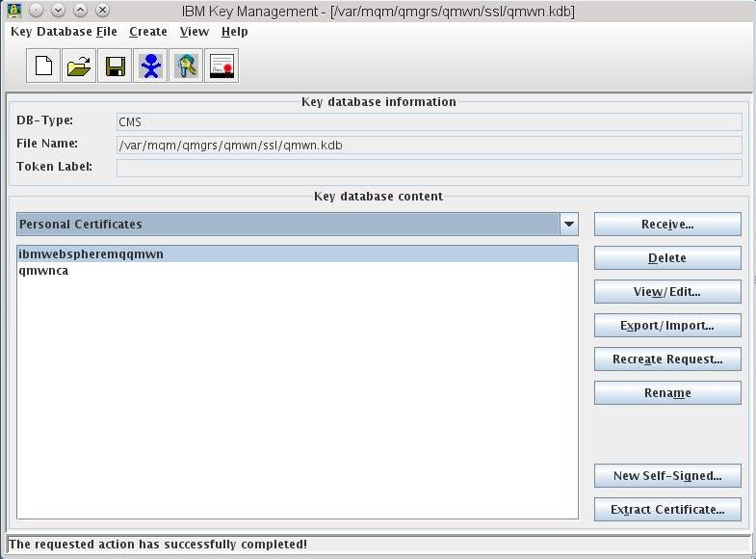This screenshot has height=559, width=756.
Task: Select the qmwnca certificate
Action: coord(298,271)
